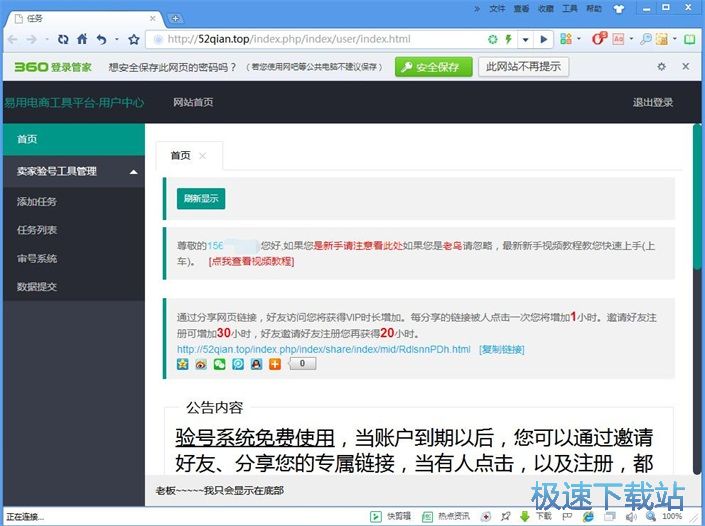705x526 pixels.
Task: Click the browser forward arrow
Action: pyautogui.click(x=31, y=40)
